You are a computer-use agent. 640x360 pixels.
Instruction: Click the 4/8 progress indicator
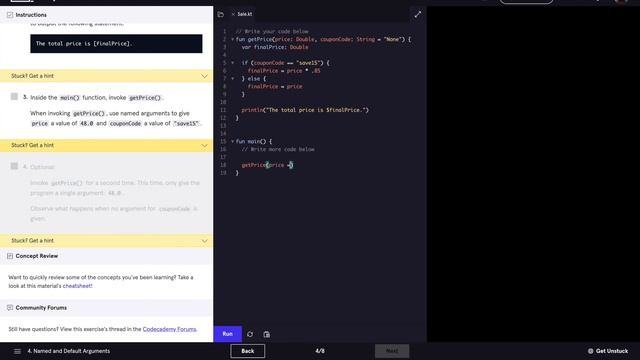(320, 351)
